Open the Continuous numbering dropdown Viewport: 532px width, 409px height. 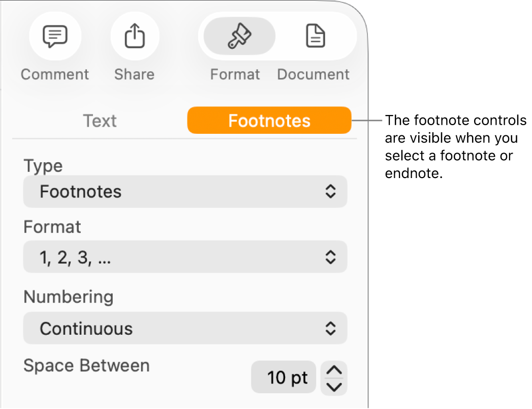185,328
